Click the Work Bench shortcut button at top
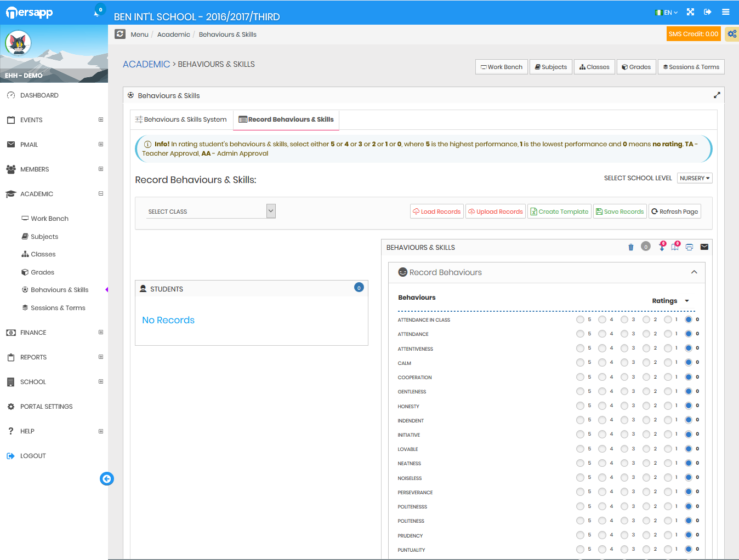 (x=502, y=67)
